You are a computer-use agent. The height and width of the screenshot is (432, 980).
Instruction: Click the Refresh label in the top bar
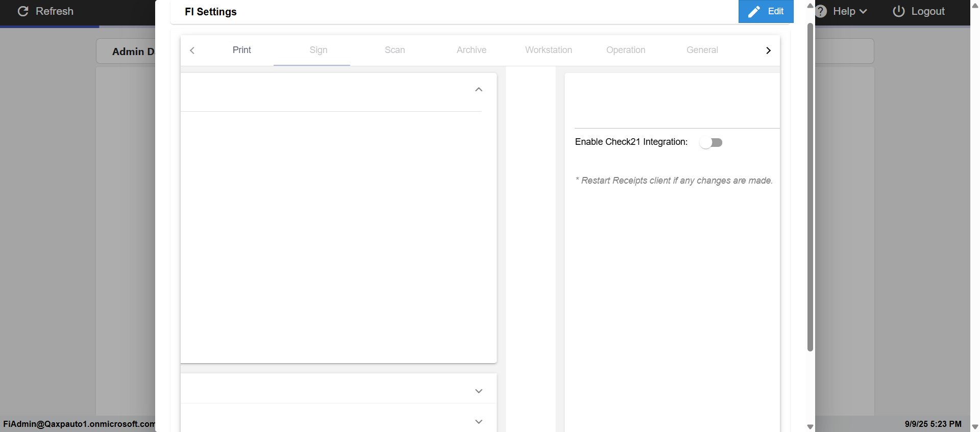coord(55,11)
